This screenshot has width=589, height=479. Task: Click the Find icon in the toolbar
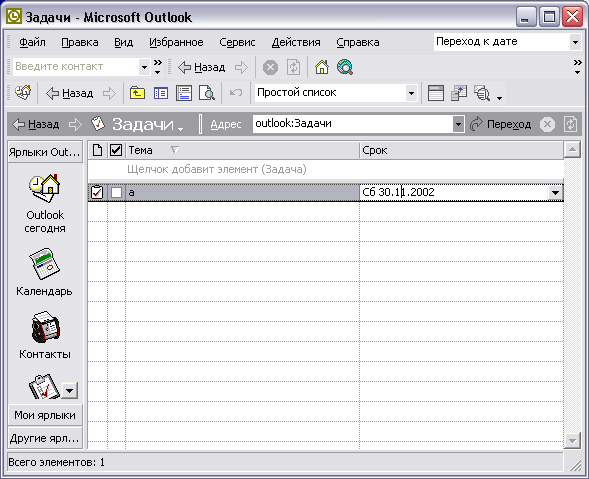(x=482, y=93)
